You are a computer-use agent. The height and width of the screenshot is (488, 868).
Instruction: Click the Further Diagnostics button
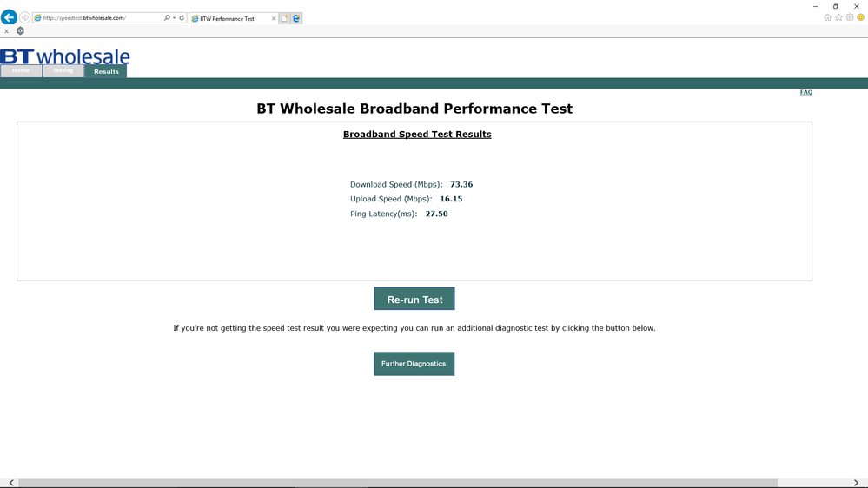(414, 364)
